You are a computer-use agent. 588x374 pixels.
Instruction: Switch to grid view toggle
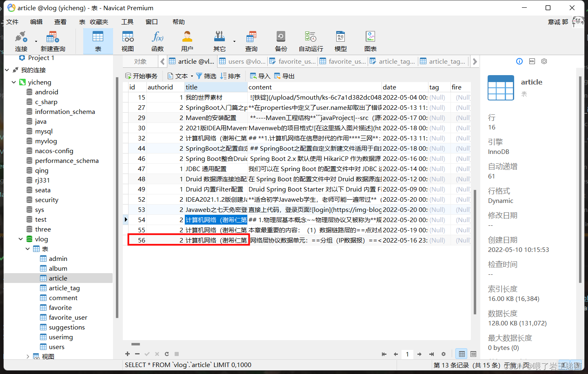click(462, 354)
